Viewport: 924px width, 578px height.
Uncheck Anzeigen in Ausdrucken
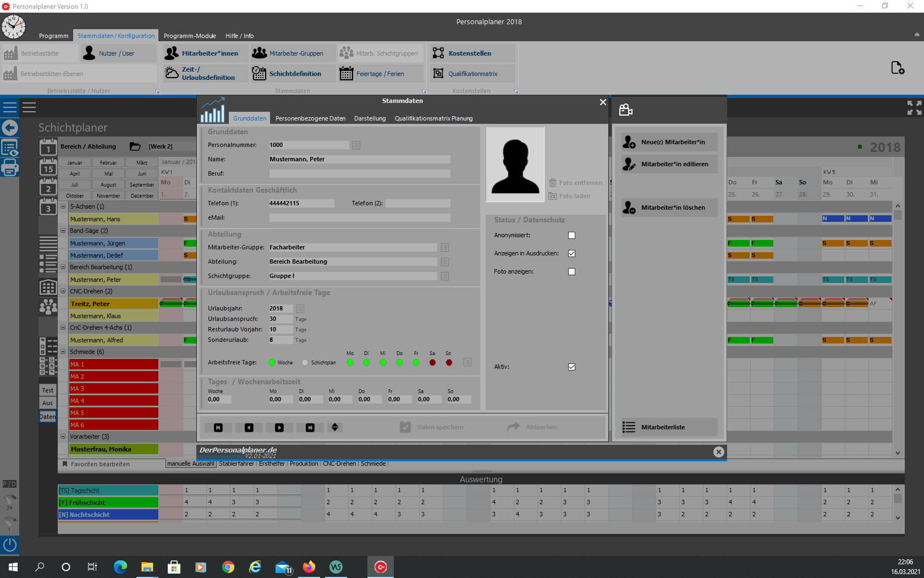click(571, 254)
